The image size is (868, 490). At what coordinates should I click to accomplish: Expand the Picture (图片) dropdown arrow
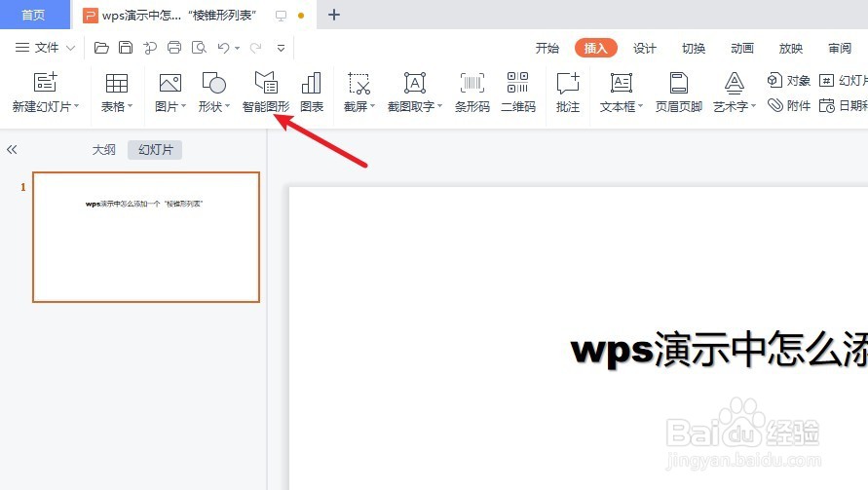click(183, 106)
